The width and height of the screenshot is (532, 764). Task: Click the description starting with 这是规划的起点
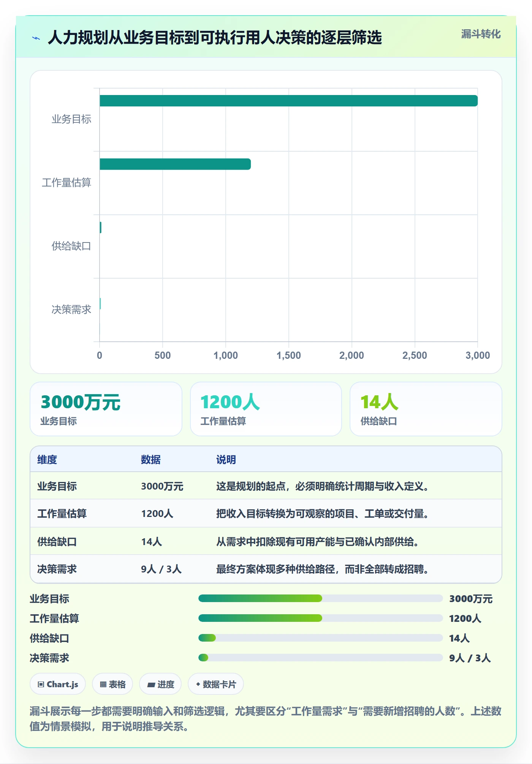pos(323,486)
